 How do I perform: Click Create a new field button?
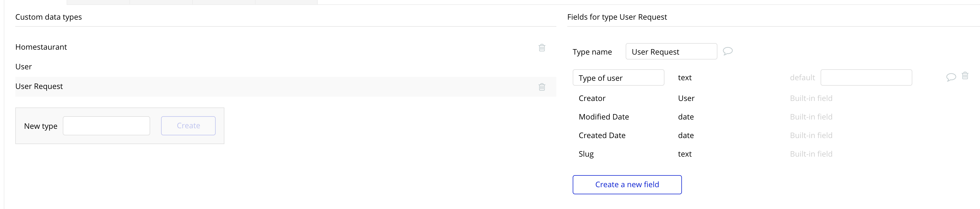(x=627, y=185)
